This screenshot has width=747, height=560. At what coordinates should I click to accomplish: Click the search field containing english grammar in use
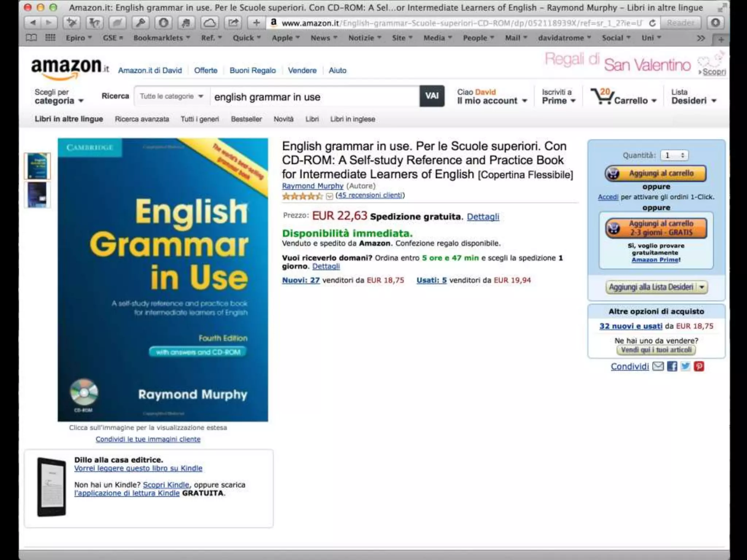[314, 97]
